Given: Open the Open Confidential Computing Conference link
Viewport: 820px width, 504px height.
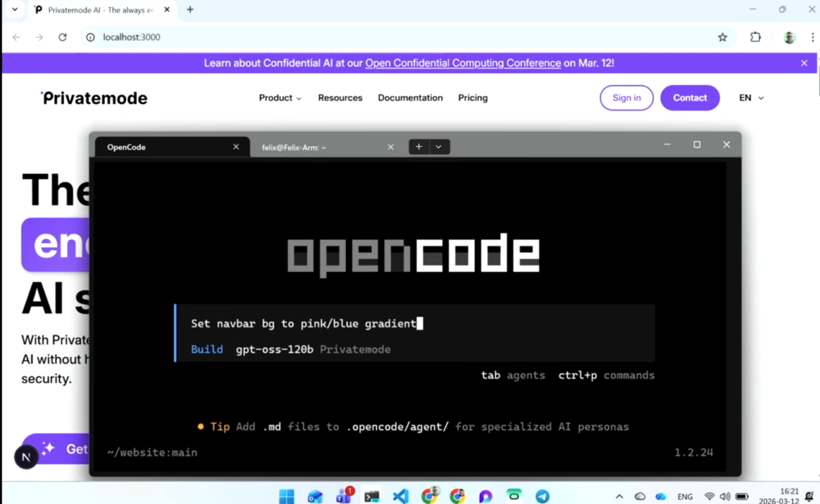Looking at the screenshot, I should coord(462,63).
